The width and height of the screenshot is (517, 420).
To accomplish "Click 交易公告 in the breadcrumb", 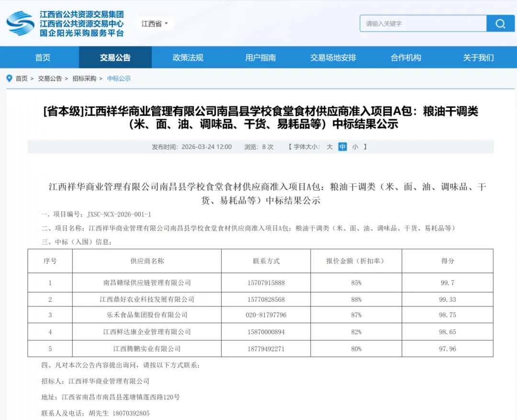I will click(50, 78).
